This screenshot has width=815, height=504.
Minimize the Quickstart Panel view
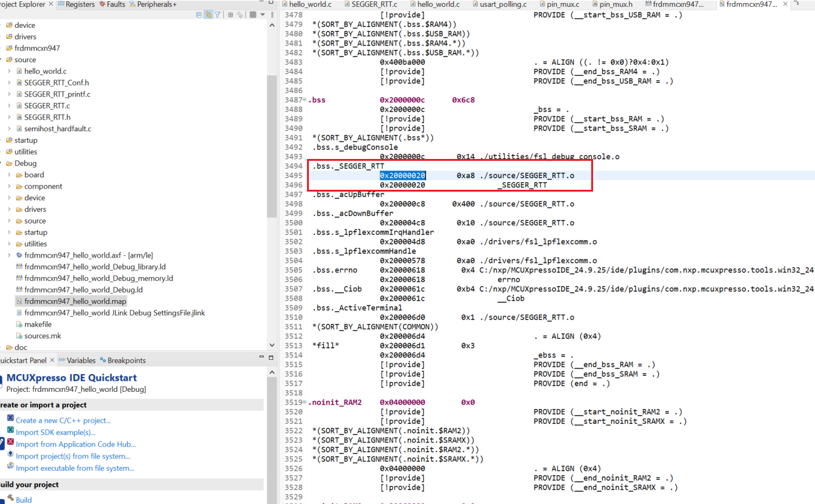[x=261, y=357]
